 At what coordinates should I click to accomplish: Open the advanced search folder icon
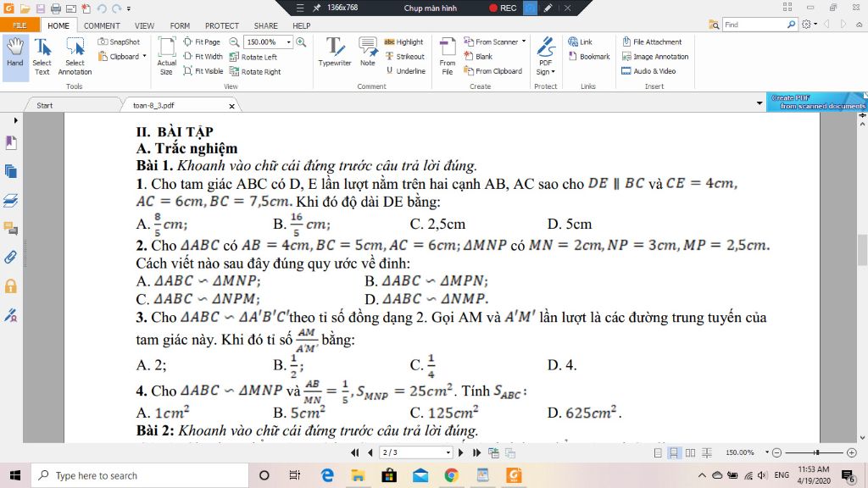pos(714,25)
